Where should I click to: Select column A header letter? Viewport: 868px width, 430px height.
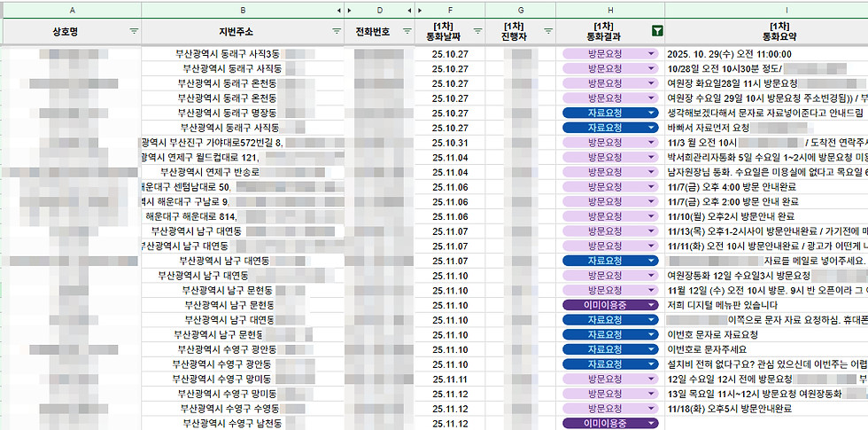[73, 11]
